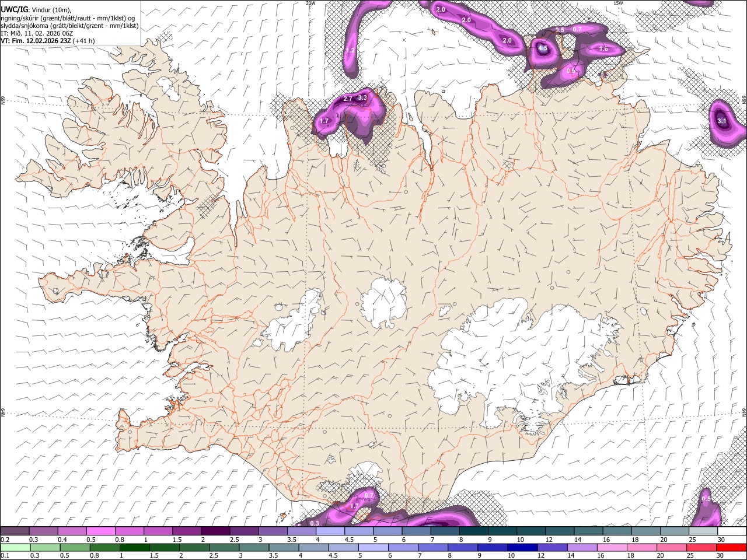This screenshot has height=560, width=747.
Task: Click the 20W longitude label
Action: click(x=310, y=3)
